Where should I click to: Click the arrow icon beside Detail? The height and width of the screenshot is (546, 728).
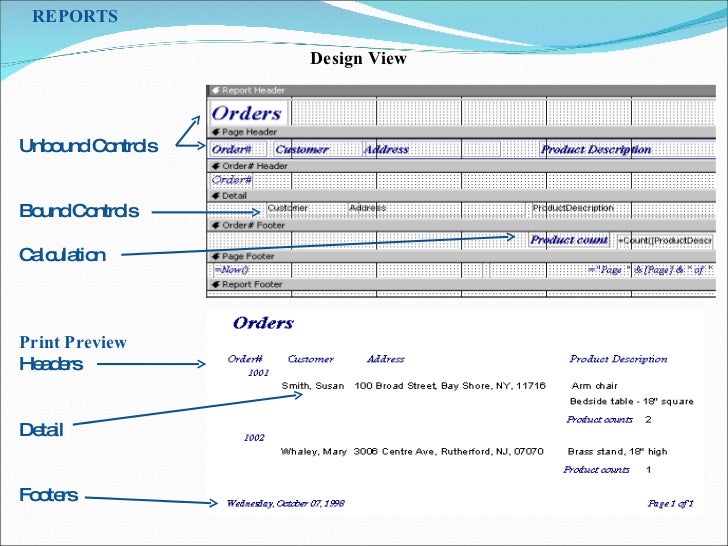[x=215, y=196]
